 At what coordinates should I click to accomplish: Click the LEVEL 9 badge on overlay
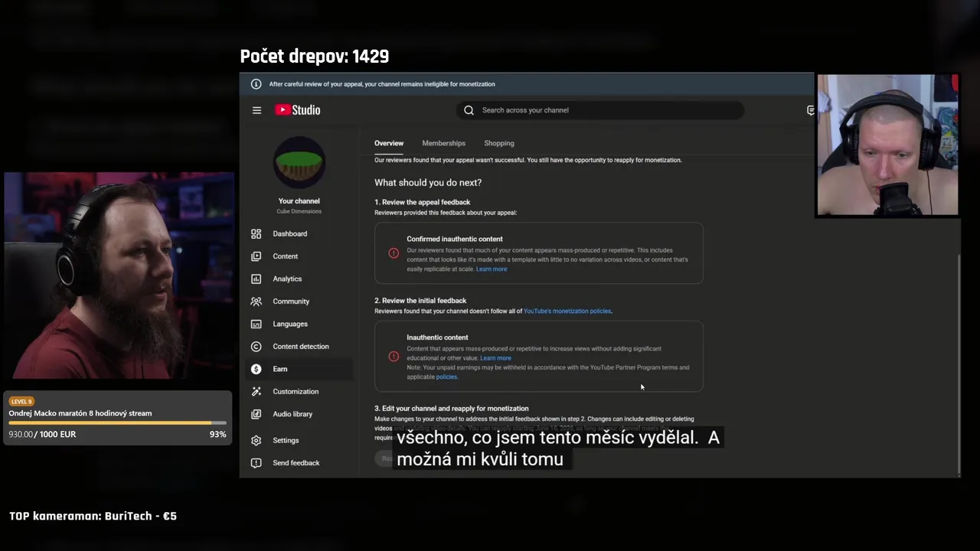point(21,402)
